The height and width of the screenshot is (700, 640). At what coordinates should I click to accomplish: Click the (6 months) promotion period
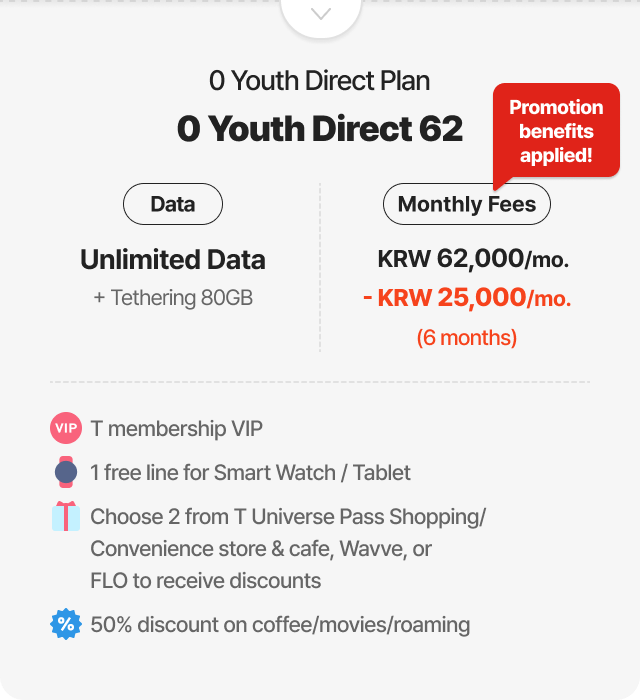[x=467, y=337]
